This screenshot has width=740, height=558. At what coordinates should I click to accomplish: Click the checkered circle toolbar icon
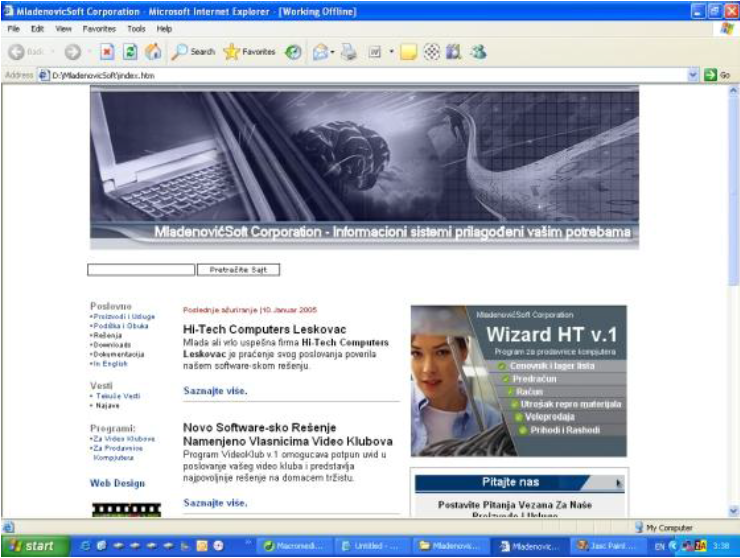[x=431, y=52]
